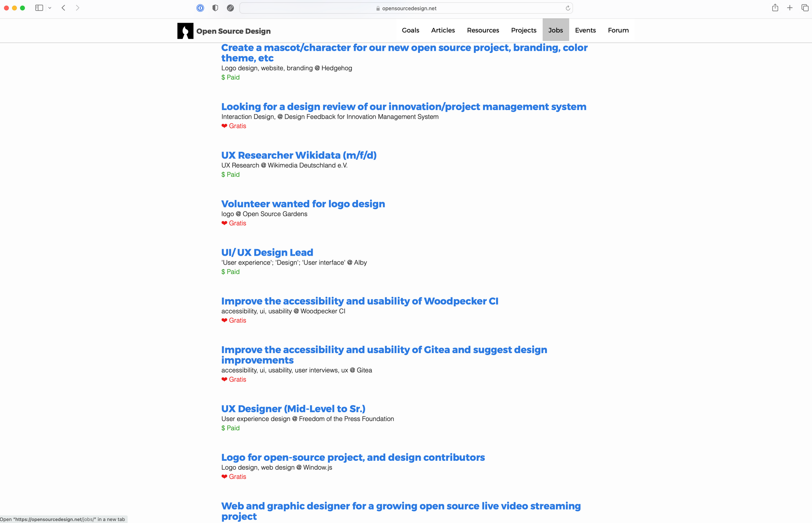Screen dimensions: 812x523
Task: Open the Forum nav item
Action: point(618,30)
